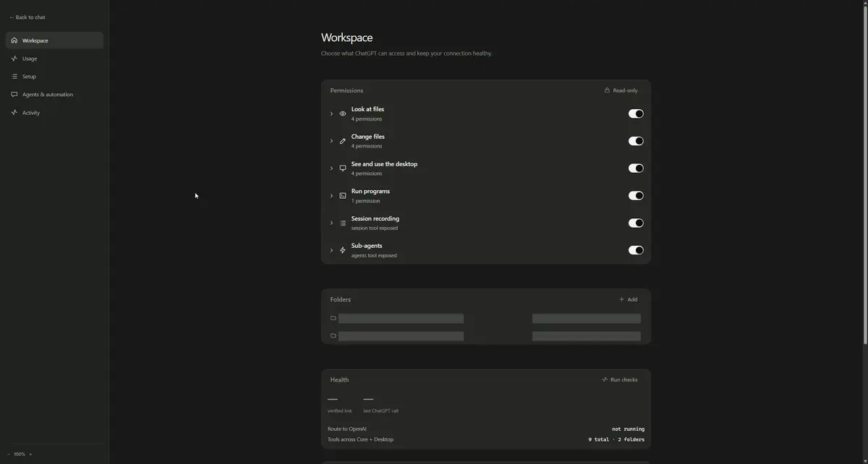
Task: Click the 100% zoom level text
Action: [20, 454]
